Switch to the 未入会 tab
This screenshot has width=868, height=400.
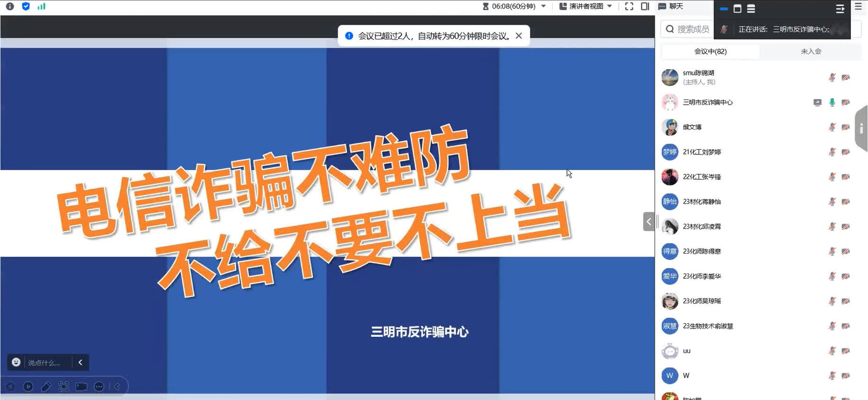click(811, 51)
